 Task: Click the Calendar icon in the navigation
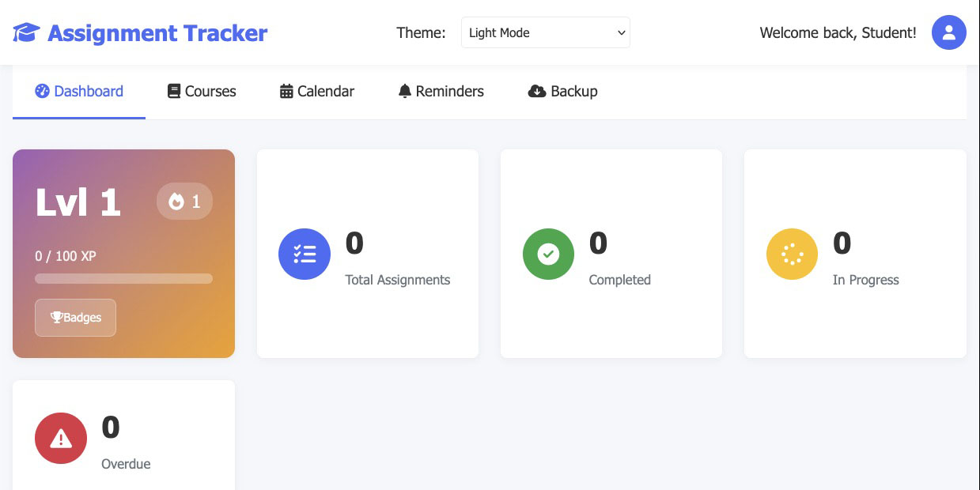[x=286, y=91]
